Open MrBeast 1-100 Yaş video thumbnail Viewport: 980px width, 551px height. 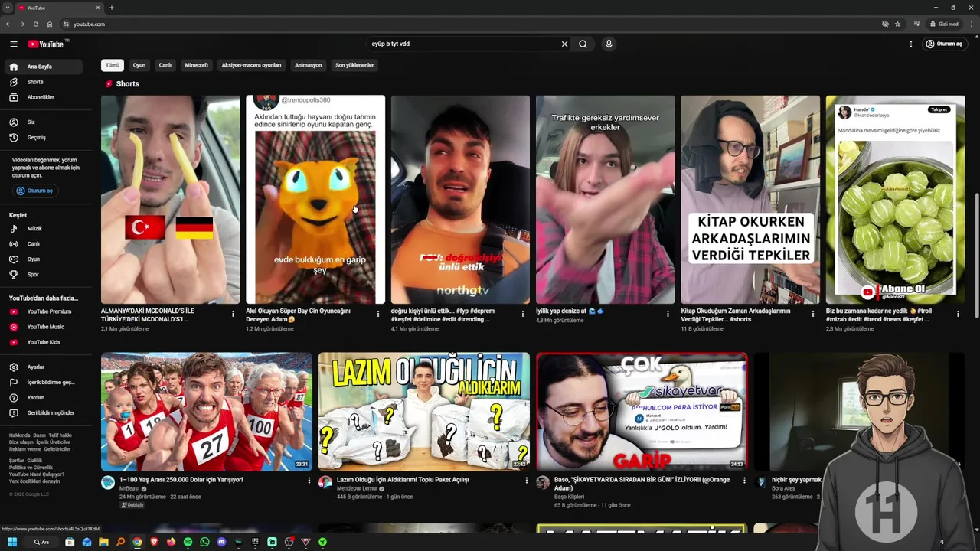click(207, 412)
